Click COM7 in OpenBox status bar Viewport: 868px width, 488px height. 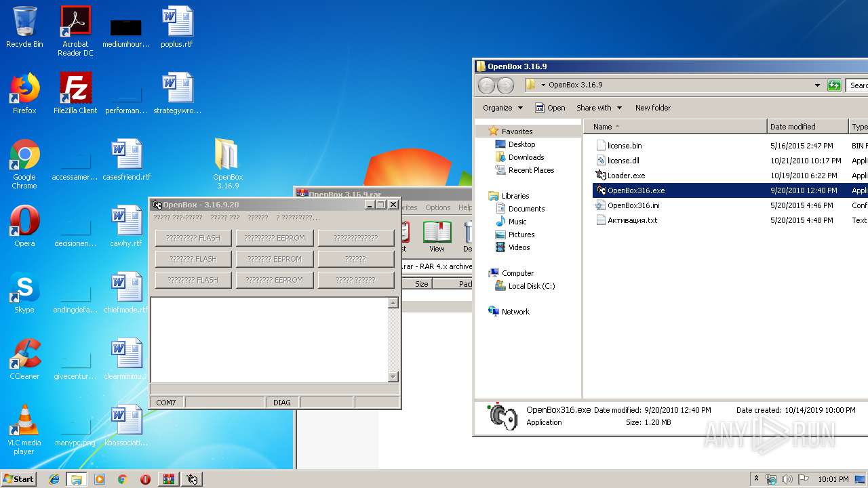tap(166, 403)
